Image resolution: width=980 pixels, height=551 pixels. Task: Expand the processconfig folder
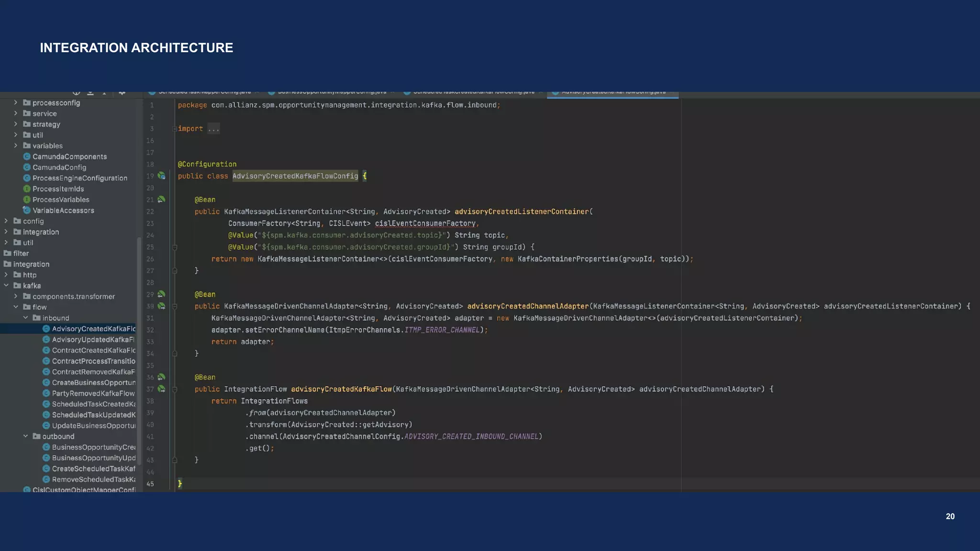coord(15,103)
